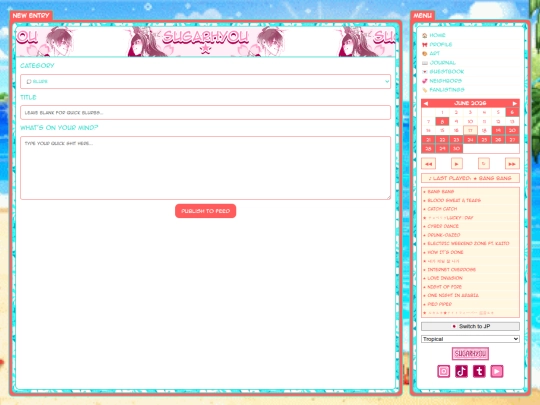Select calendar day 20
The image size is (540, 405).
512,131
